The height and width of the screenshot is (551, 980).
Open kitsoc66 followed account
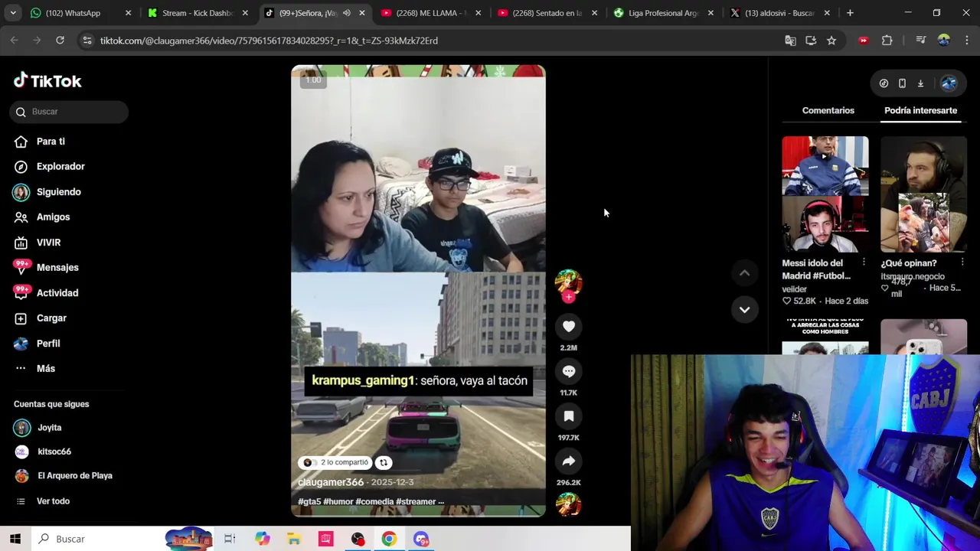click(x=54, y=452)
